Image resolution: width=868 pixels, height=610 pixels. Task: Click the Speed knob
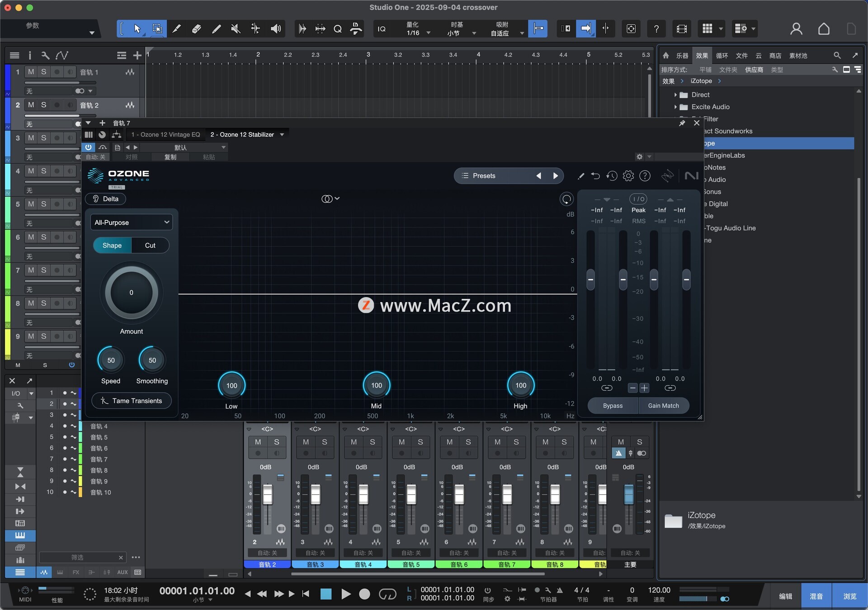coord(111,360)
